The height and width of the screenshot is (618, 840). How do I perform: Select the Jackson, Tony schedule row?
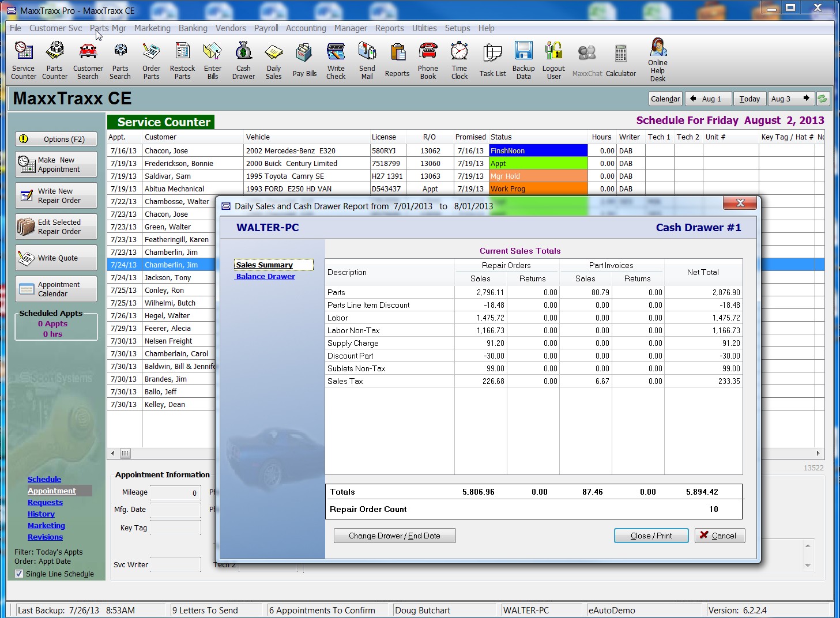click(161, 277)
